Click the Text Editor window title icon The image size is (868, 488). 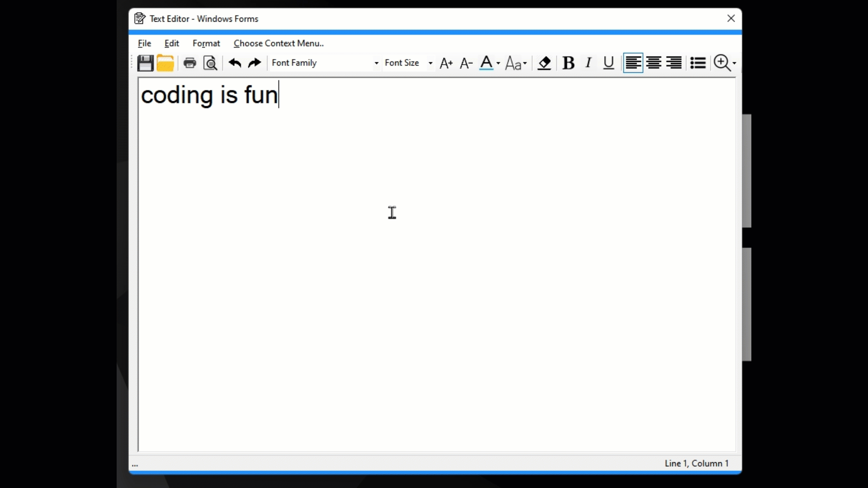tap(140, 19)
